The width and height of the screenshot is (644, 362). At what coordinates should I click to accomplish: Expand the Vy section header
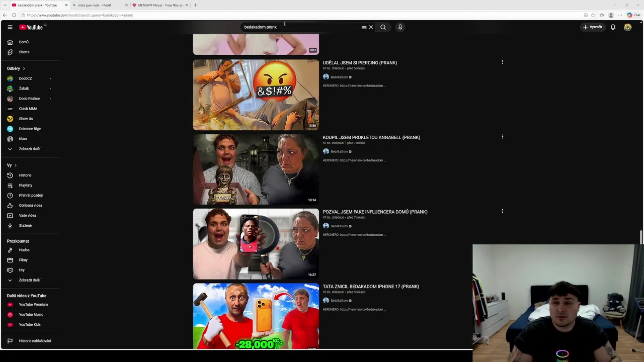coord(12,165)
